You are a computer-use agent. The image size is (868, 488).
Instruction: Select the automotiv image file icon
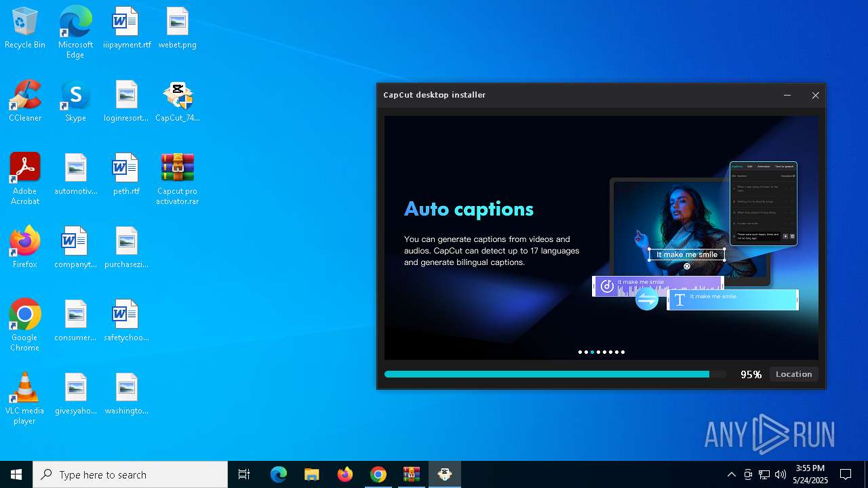coord(75,174)
